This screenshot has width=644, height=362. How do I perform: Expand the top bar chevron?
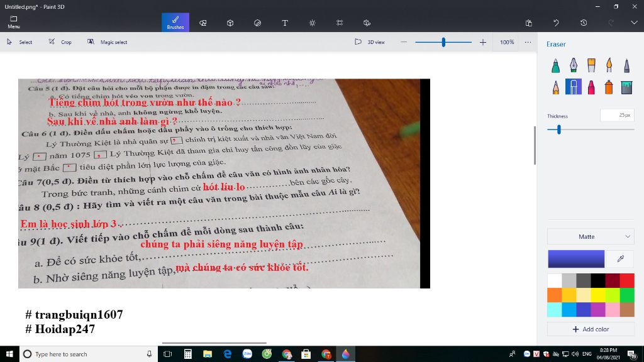point(634,23)
